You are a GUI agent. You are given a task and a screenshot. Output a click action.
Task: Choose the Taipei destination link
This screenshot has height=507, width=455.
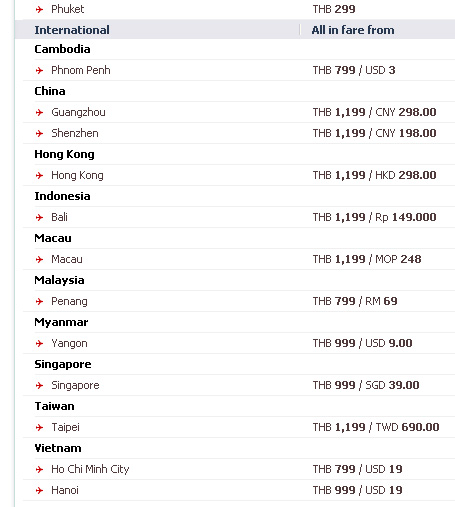click(65, 427)
